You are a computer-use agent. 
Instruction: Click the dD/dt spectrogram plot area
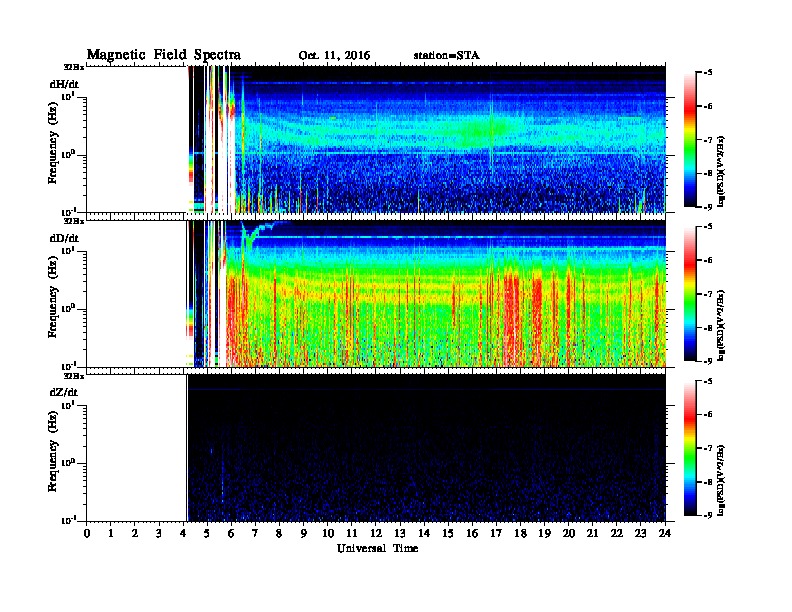pyautogui.click(x=376, y=293)
